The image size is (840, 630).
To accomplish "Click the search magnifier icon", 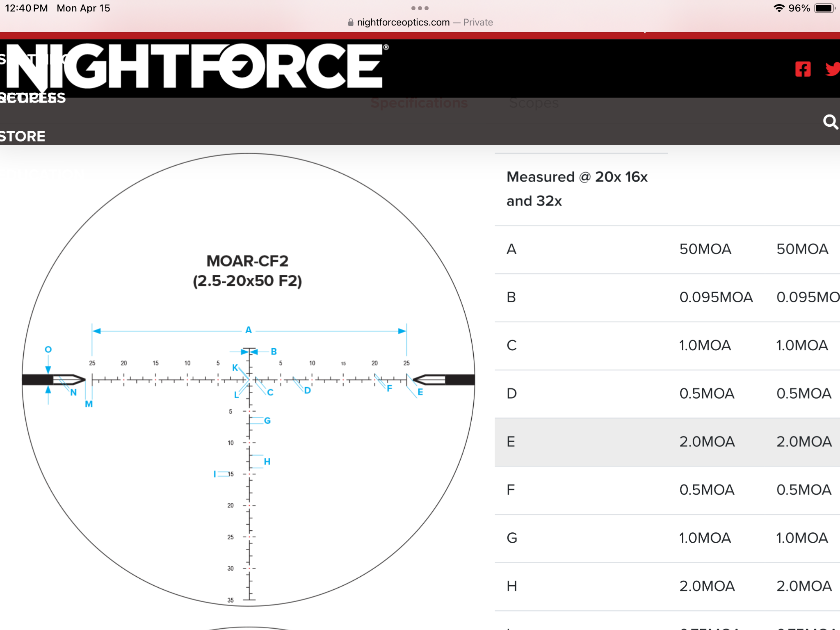I will coord(831,122).
